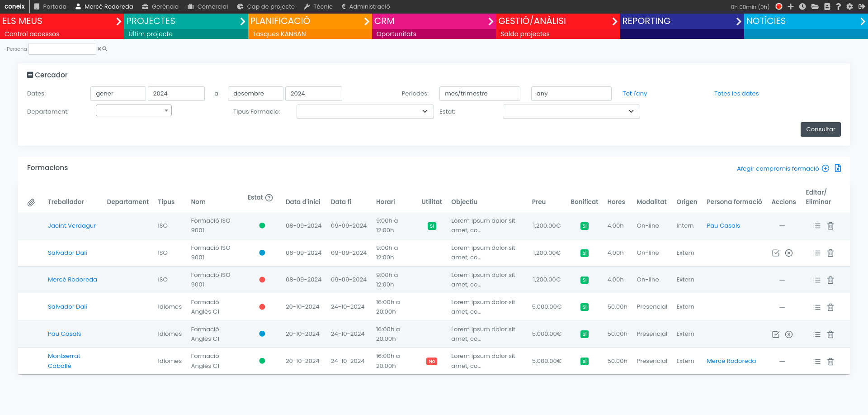Viewport: 868px width, 415px height.
Task: Accept Salvador Dalí ISO formació checkmark
Action: tap(776, 253)
